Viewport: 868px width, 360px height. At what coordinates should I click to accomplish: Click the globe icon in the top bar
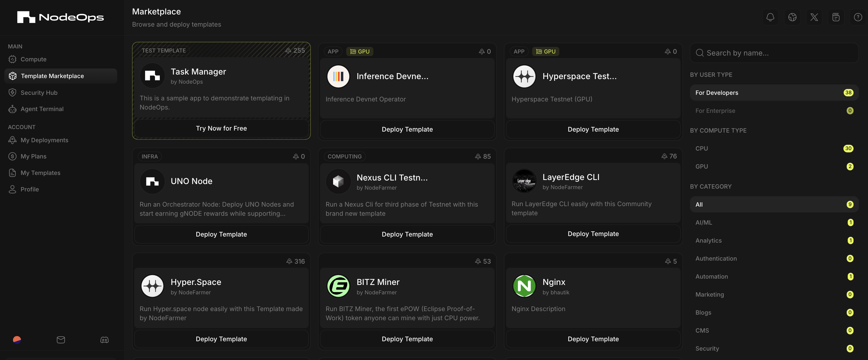click(x=792, y=17)
